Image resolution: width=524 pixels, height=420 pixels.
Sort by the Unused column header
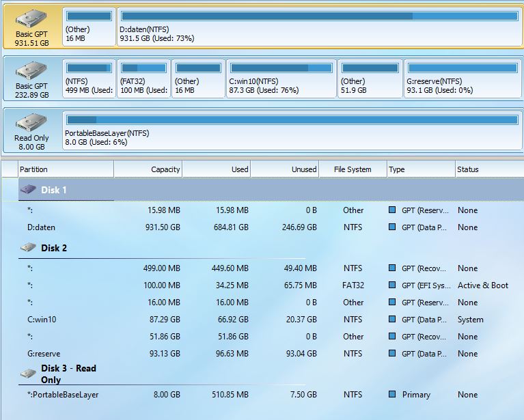point(285,169)
